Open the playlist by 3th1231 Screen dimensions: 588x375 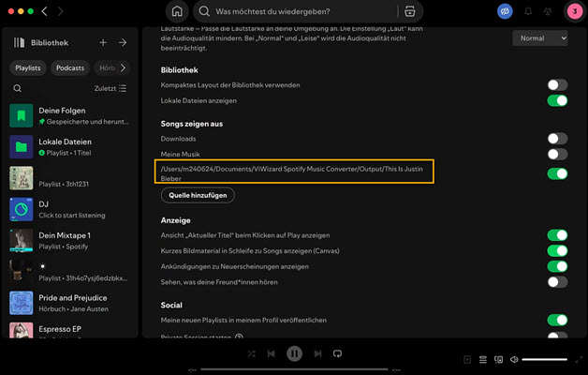pos(69,178)
